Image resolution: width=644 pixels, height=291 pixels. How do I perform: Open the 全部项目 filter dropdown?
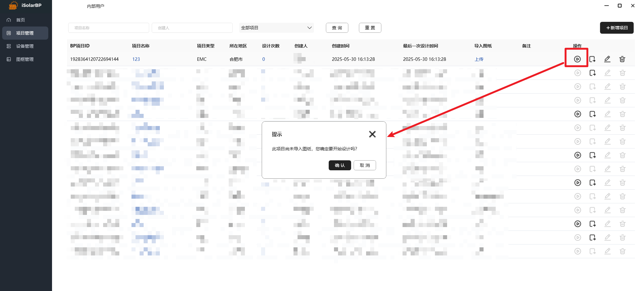[276, 28]
